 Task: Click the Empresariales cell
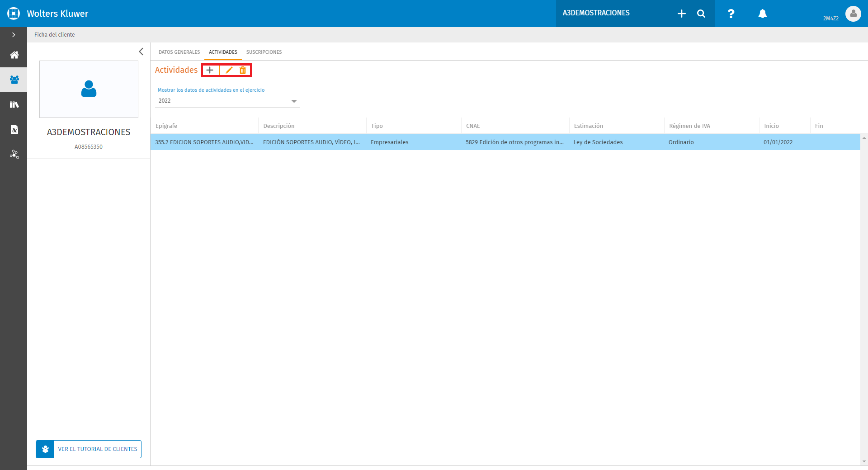(414, 142)
